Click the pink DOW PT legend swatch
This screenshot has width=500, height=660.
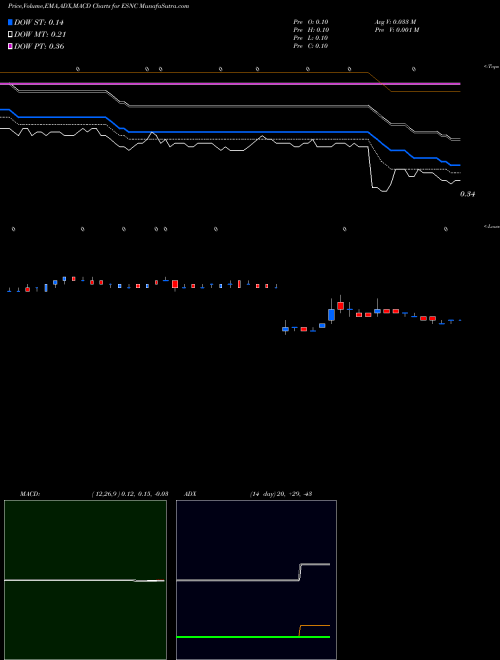11,46
